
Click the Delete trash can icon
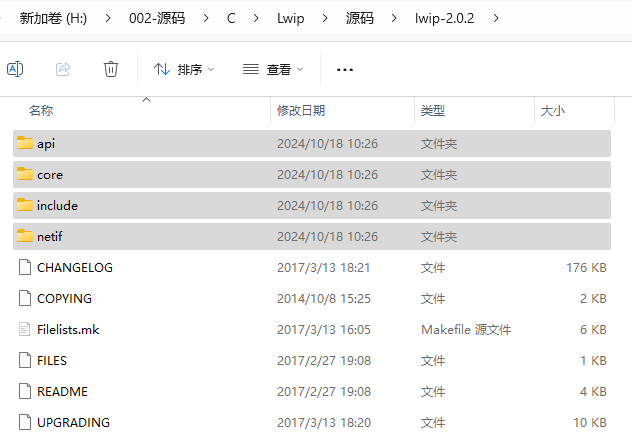(x=111, y=69)
